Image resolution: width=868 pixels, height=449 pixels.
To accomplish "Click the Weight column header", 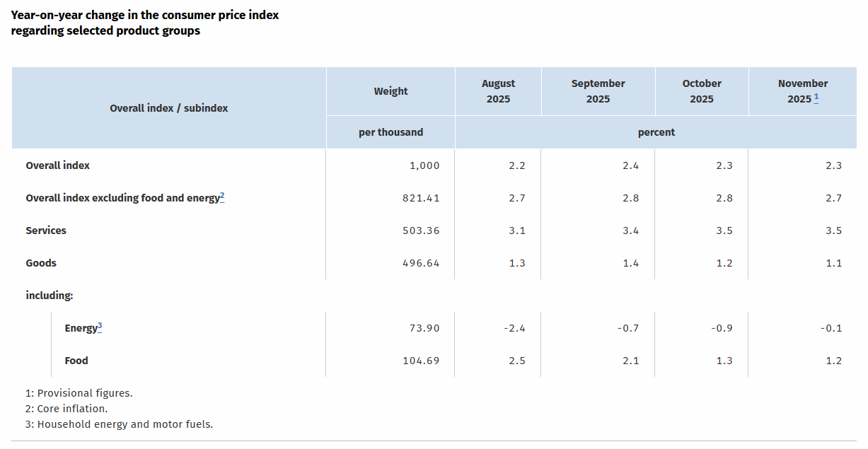I will click(x=390, y=91).
